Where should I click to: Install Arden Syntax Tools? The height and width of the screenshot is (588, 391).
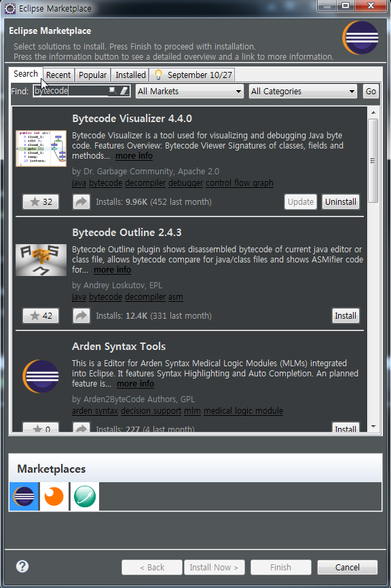(x=346, y=427)
